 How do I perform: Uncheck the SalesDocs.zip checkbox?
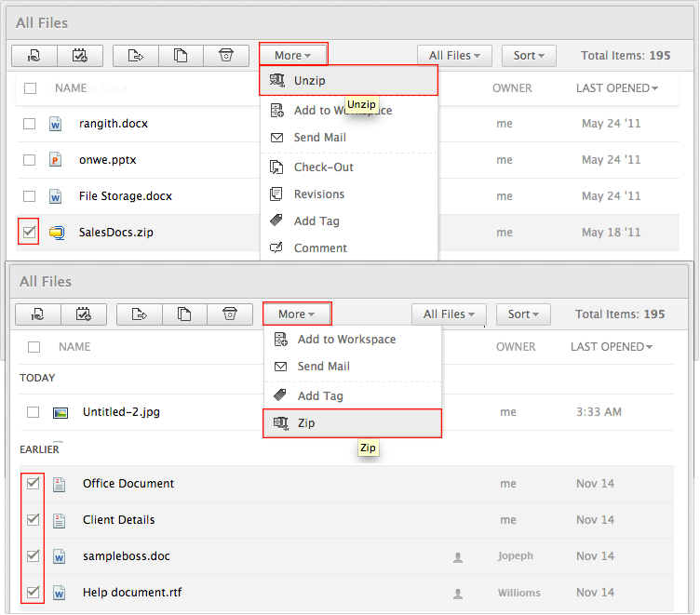point(30,232)
